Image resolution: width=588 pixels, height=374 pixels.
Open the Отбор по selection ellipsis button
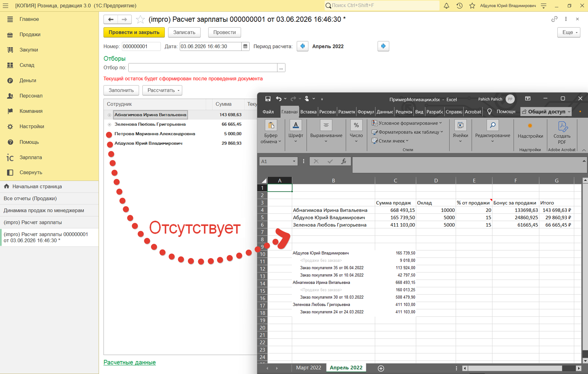coord(281,68)
